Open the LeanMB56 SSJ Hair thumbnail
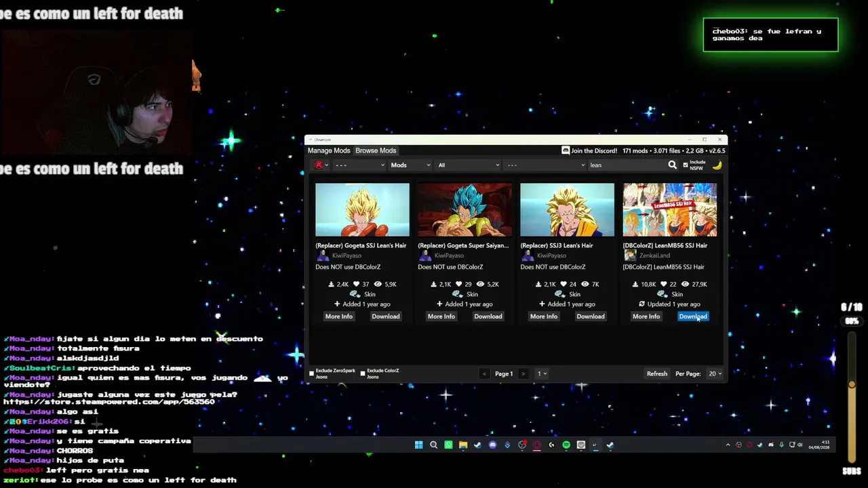 (669, 209)
